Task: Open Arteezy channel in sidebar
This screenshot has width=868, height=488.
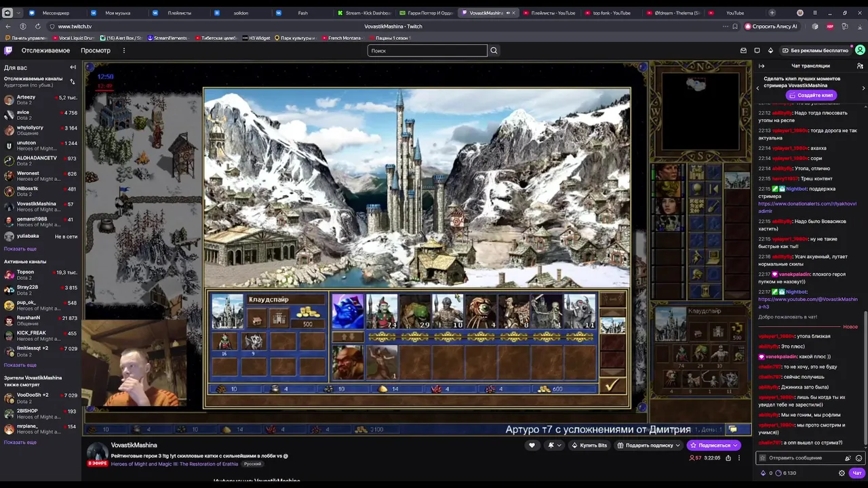Action: [41, 100]
